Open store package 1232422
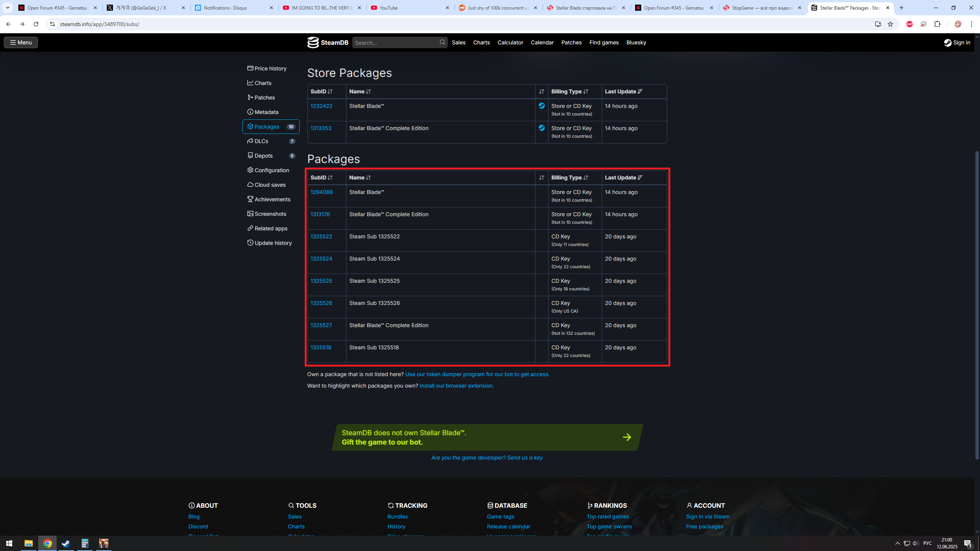This screenshot has height=551, width=980. click(x=321, y=106)
